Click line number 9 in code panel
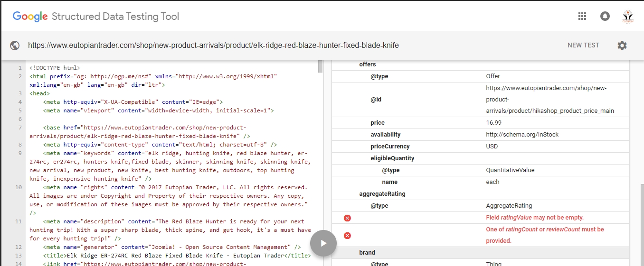Screen dimensions: 644x266 click(20, 153)
